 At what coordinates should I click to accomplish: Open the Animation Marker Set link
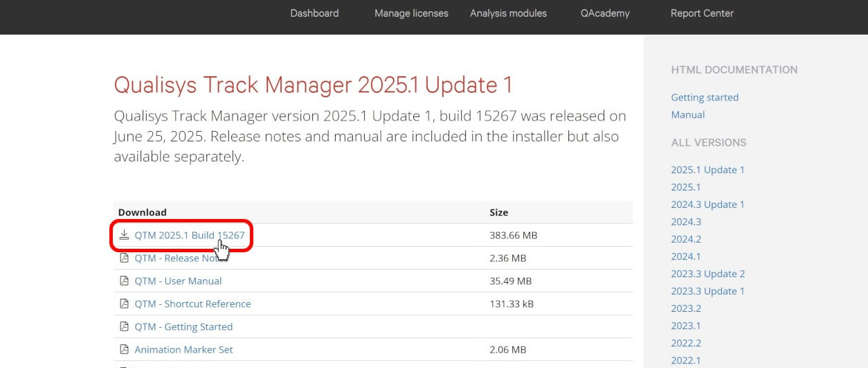183,349
